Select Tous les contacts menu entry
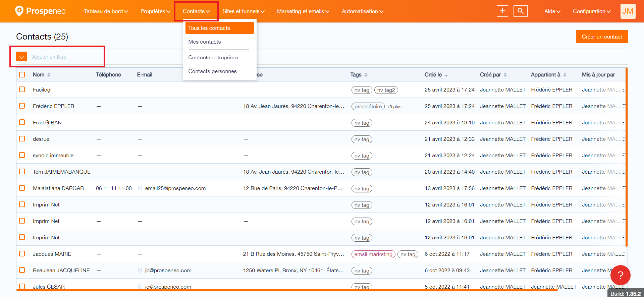Viewport: 644px width, 297px height. pos(220,28)
